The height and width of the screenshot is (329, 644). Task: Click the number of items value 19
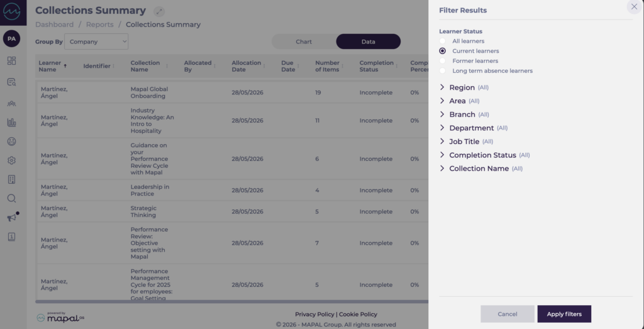[x=318, y=92]
